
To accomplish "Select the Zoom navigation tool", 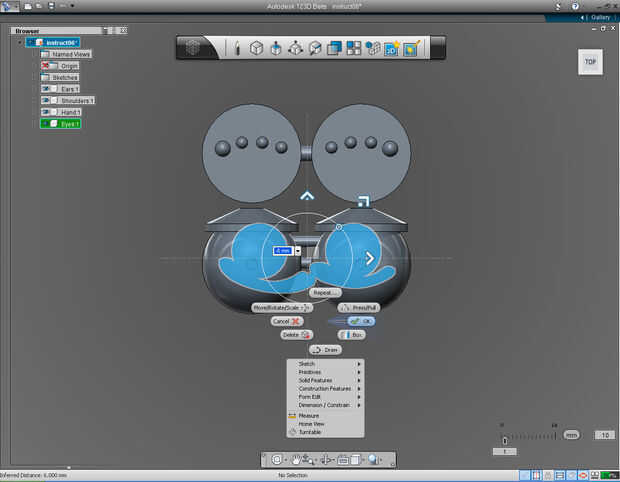I will (x=308, y=459).
